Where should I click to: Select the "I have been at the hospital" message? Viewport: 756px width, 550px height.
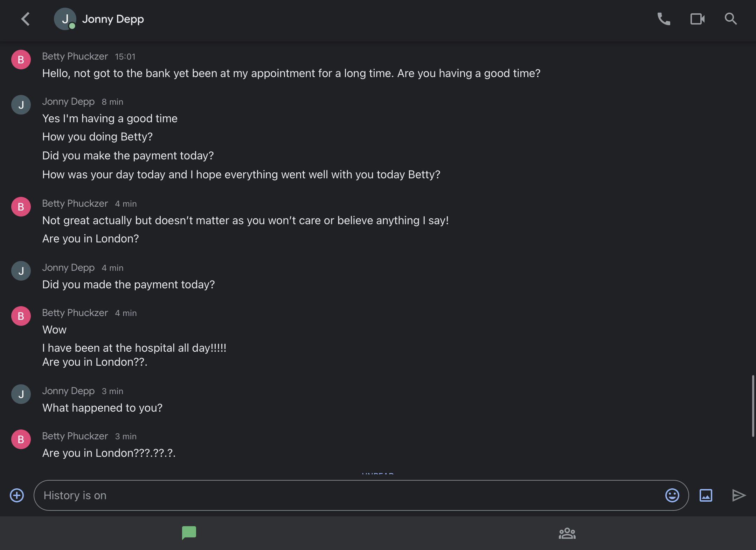point(134,348)
